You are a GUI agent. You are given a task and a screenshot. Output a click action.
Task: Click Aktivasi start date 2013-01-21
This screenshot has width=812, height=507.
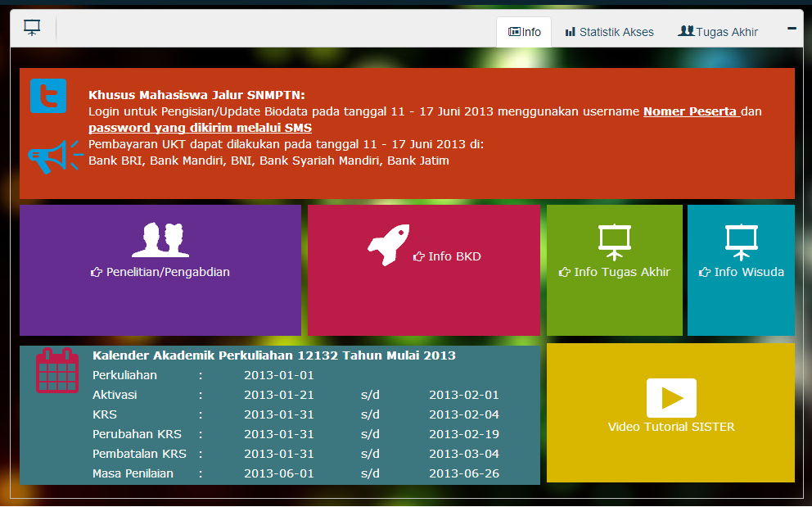(279, 395)
